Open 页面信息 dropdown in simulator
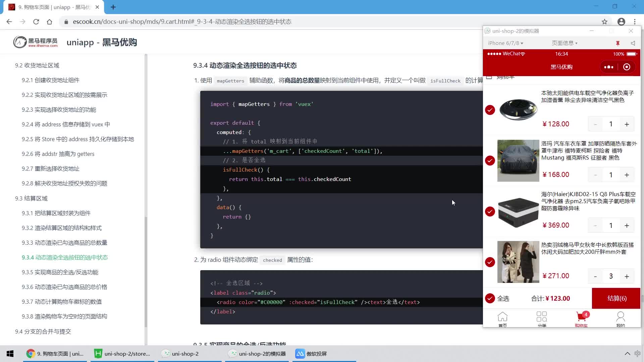Image resolution: width=644 pixels, height=362 pixels. pyautogui.click(x=565, y=43)
